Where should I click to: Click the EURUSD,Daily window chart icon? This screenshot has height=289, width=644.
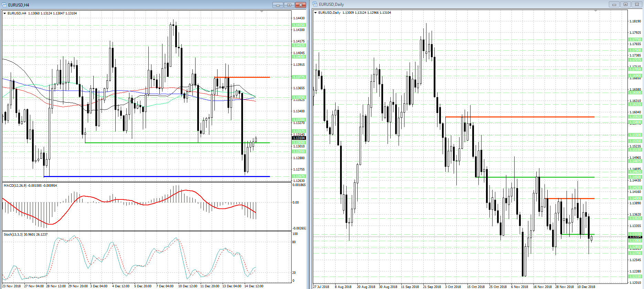tap(315, 4)
